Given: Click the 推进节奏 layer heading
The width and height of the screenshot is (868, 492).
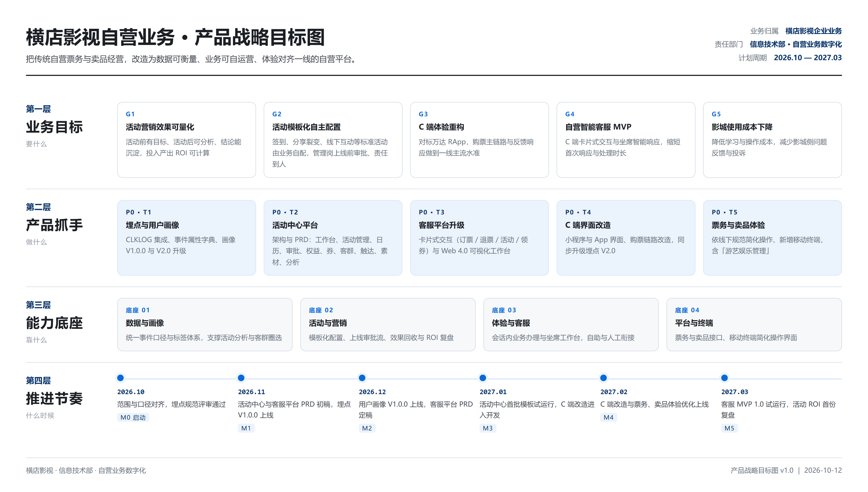Looking at the screenshot, I should click(55, 399).
